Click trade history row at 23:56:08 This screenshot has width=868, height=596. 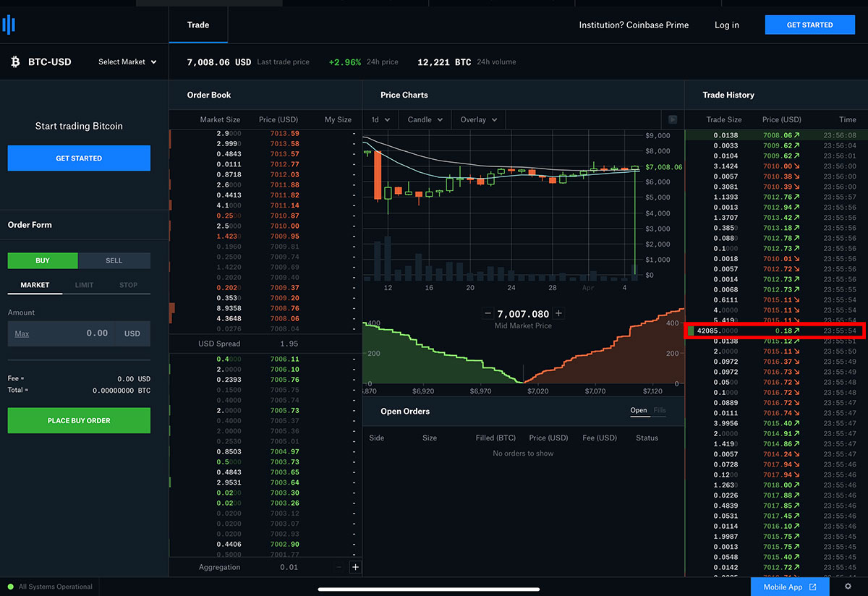(776, 135)
